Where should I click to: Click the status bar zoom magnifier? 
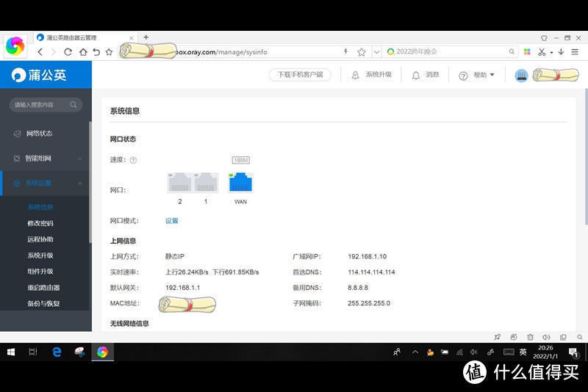579,337
